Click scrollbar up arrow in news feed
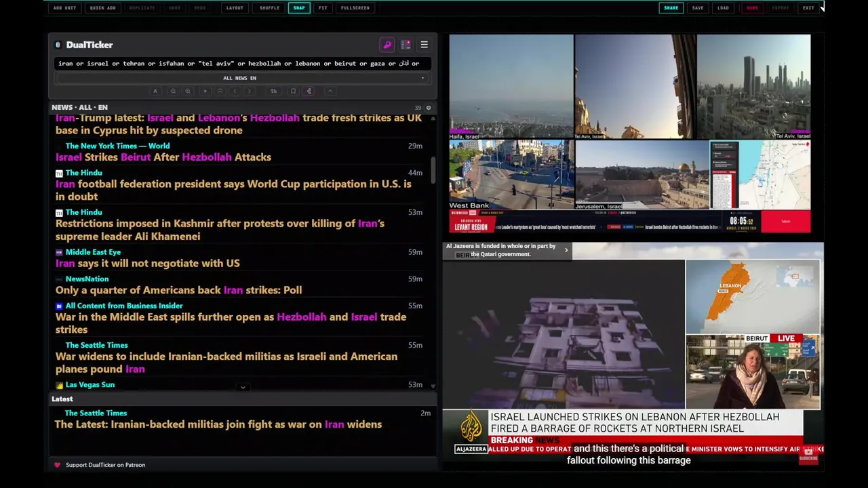The width and height of the screenshot is (868, 488). tap(433, 118)
